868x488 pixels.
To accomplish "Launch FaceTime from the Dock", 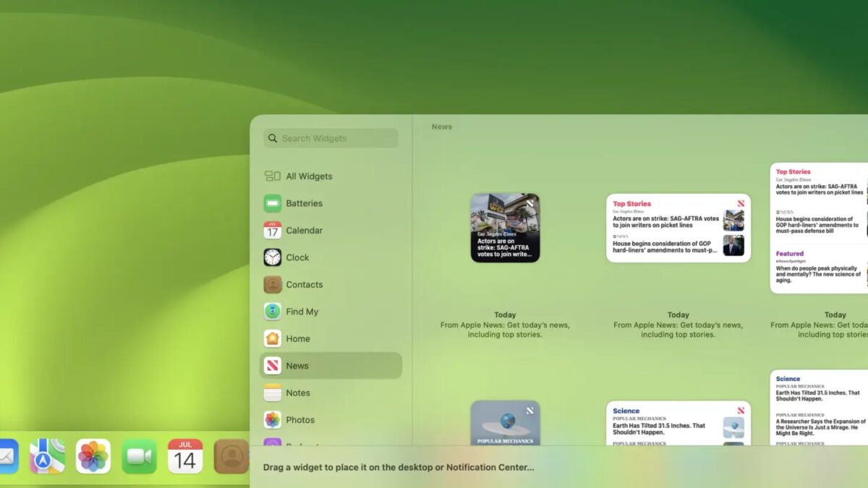I will tap(140, 456).
